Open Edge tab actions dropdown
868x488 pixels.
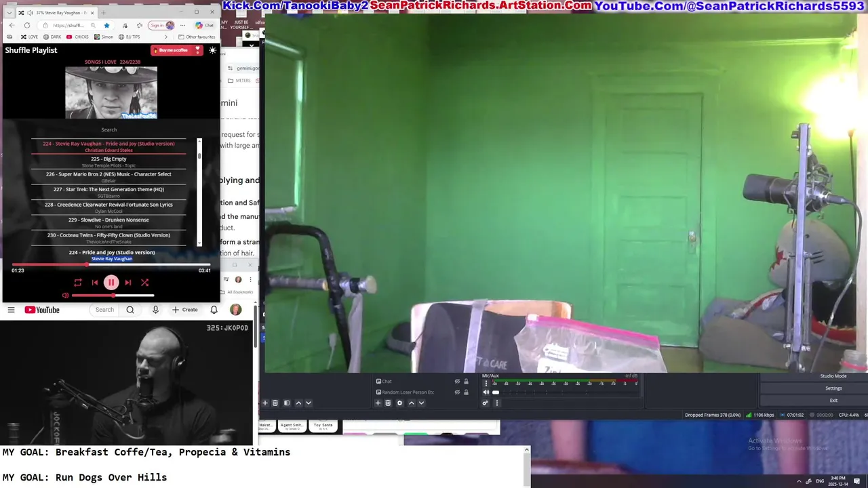(x=9, y=13)
